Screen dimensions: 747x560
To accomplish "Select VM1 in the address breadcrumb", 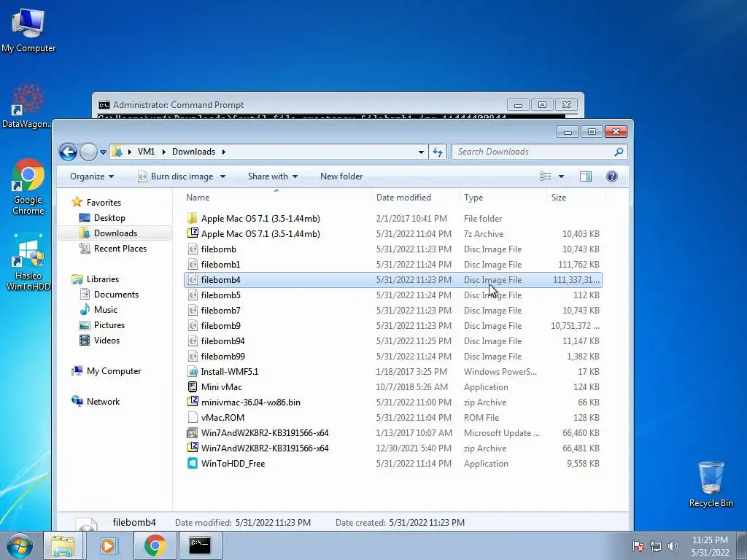I will tap(146, 152).
